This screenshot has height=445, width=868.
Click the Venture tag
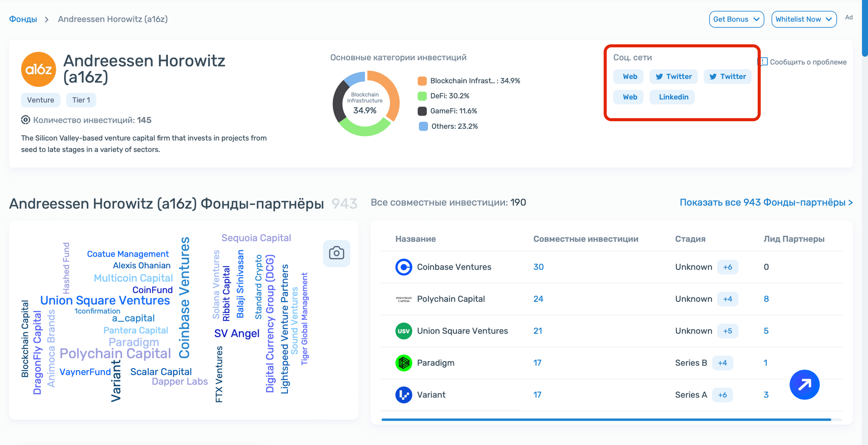coord(40,100)
